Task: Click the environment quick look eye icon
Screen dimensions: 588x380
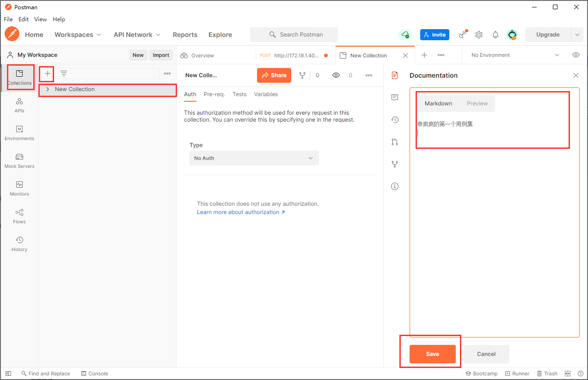Action: click(x=576, y=55)
